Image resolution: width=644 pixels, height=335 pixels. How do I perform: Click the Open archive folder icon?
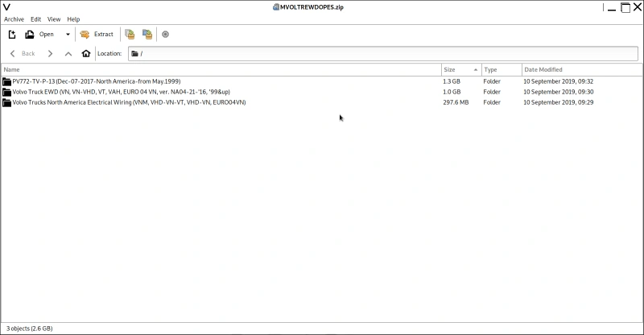pyautogui.click(x=30, y=35)
